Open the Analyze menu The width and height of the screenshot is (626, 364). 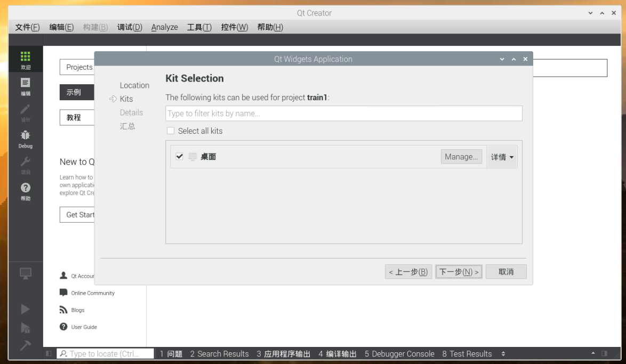click(x=164, y=27)
